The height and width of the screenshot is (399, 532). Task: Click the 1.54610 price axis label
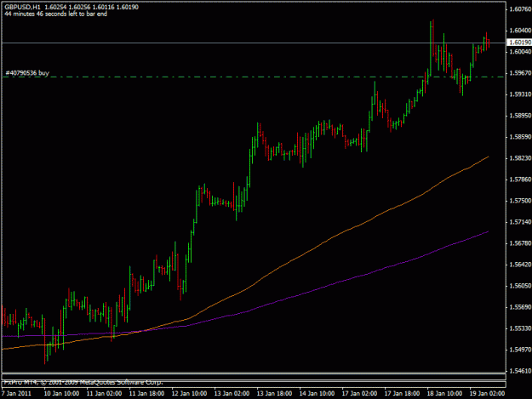tap(520, 371)
